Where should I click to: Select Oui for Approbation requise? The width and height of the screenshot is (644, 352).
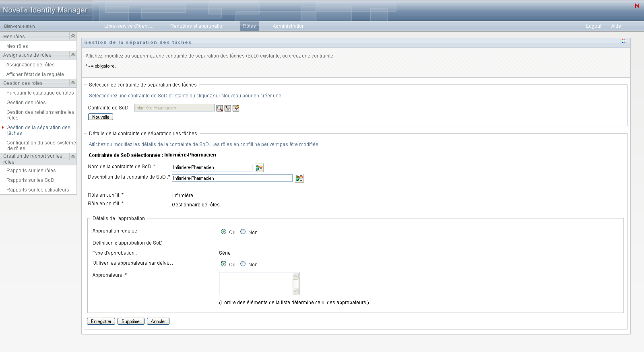click(x=224, y=232)
